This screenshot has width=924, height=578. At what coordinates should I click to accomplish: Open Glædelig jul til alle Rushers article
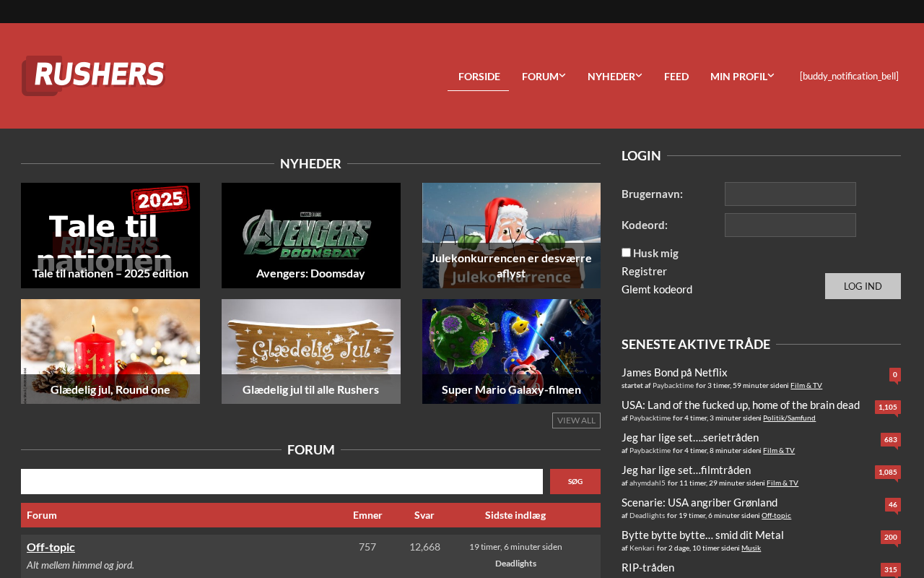coord(311,352)
